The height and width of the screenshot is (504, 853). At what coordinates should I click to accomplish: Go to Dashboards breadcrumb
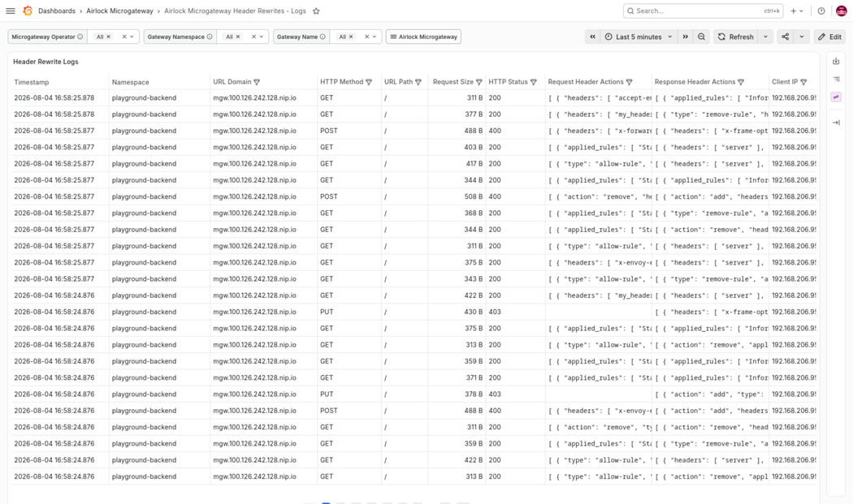(57, 11)
